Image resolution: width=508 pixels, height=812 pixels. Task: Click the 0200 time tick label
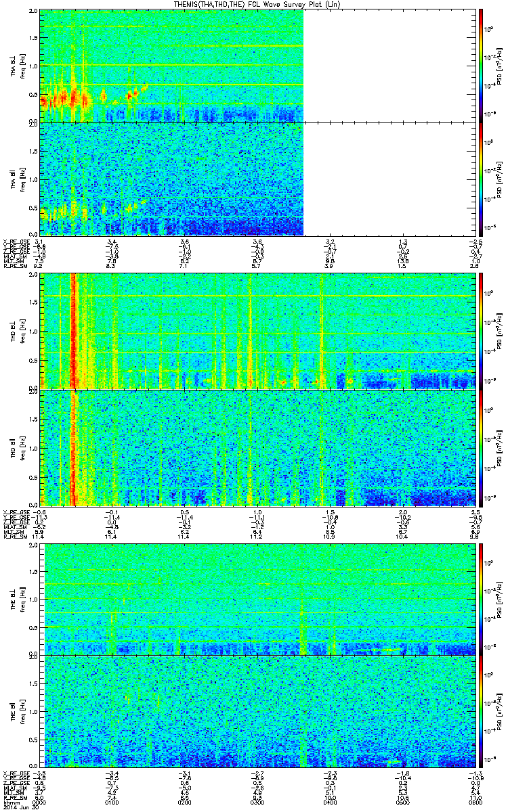tap(185, 802)
